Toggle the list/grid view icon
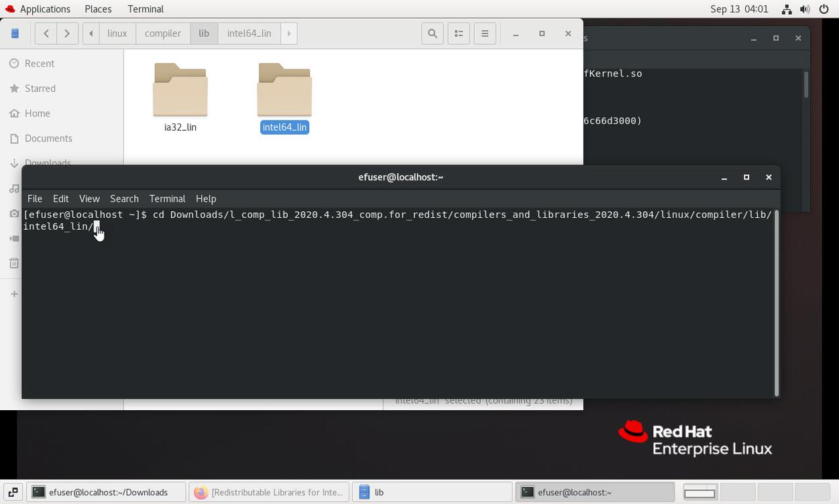Image resolution: width=839 pixels, height=504 pixels. click(459, 34)
